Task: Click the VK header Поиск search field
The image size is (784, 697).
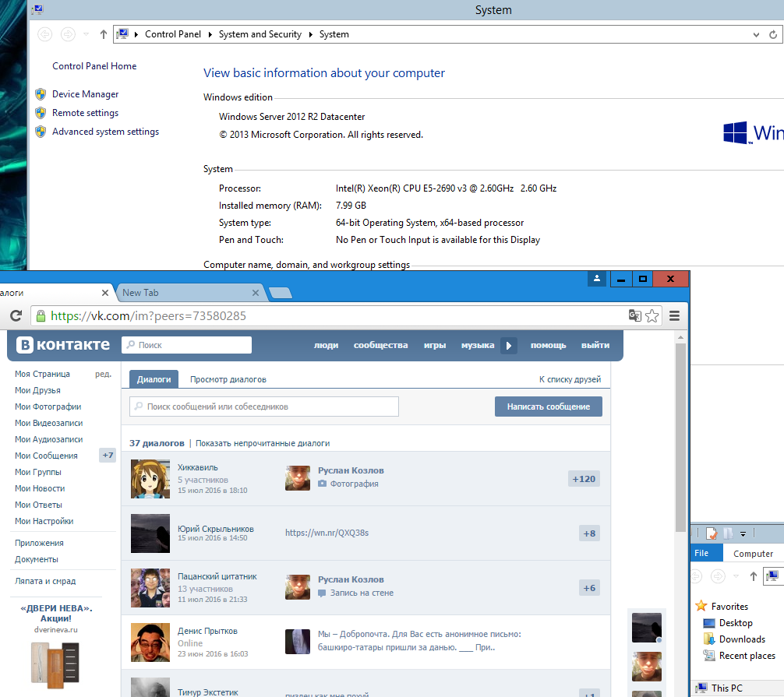Action: 186,345
